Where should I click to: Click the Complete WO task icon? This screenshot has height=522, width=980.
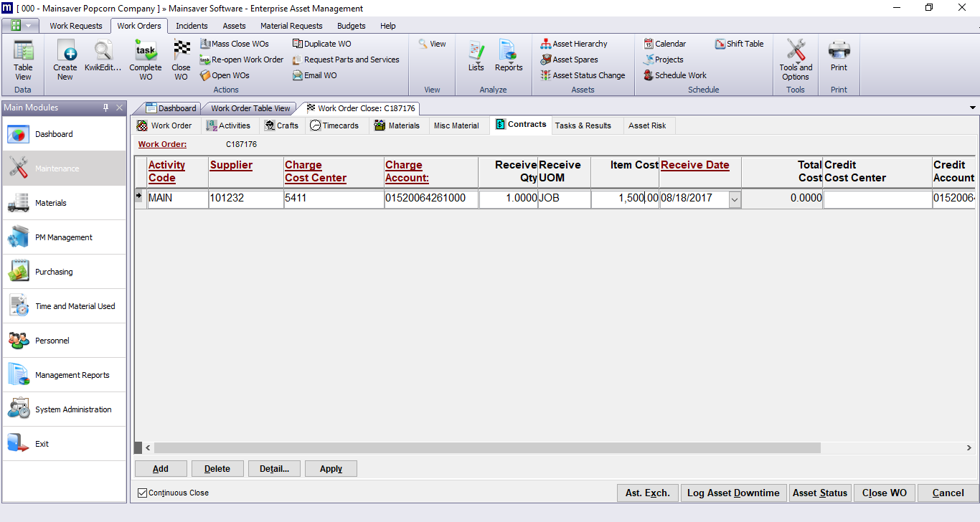coord(146,52)
